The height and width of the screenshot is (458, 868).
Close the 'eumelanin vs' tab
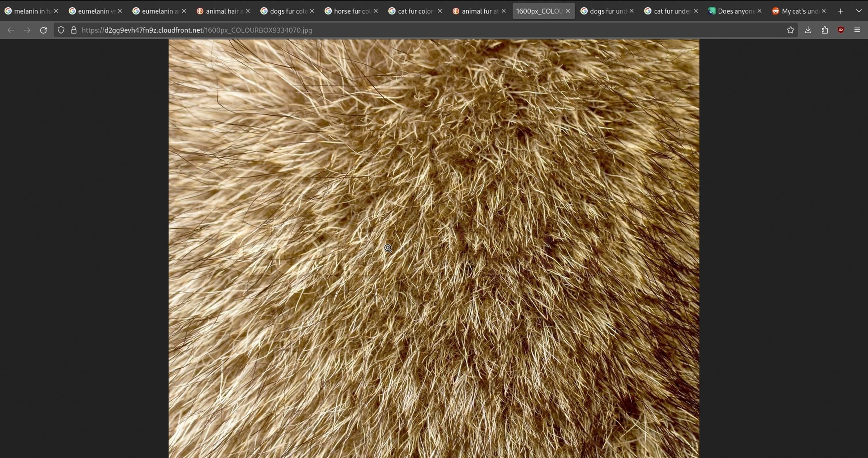point(120,11)
